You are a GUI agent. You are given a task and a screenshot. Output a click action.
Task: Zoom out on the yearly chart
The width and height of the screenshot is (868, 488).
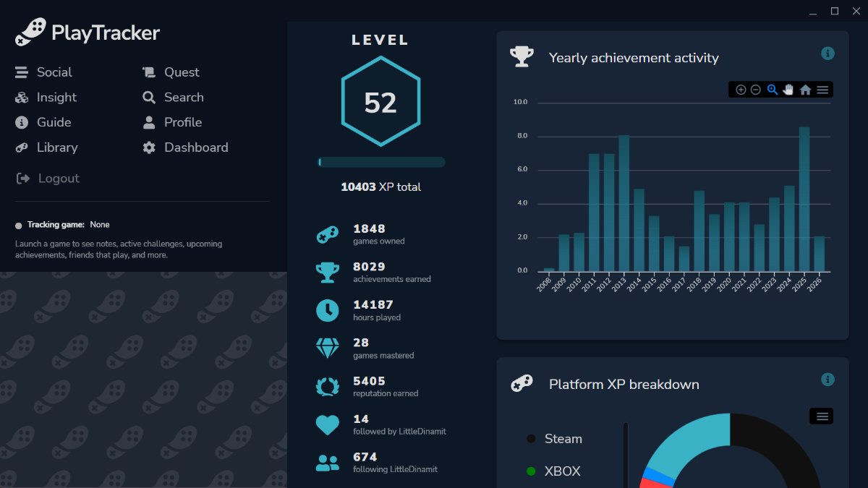pos(756,90)
